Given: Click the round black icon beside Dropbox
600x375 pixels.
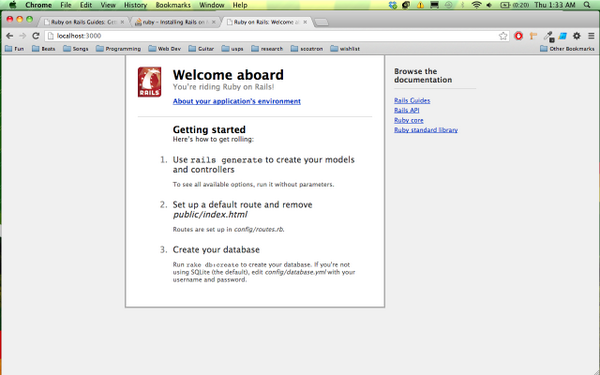Looking at the screenshot, I should pyautogui.click(x=406, y=5).
